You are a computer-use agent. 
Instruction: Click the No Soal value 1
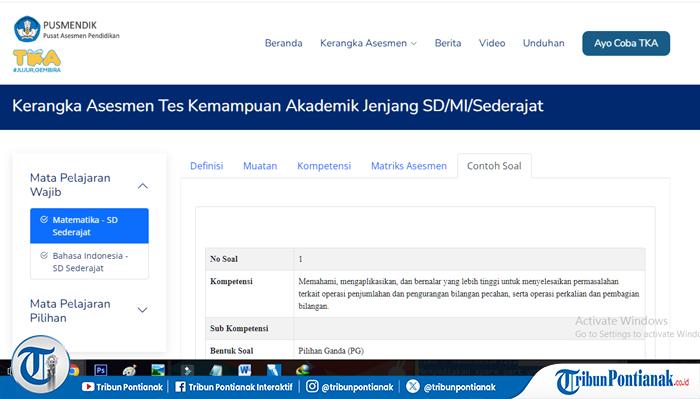(300, 259)
